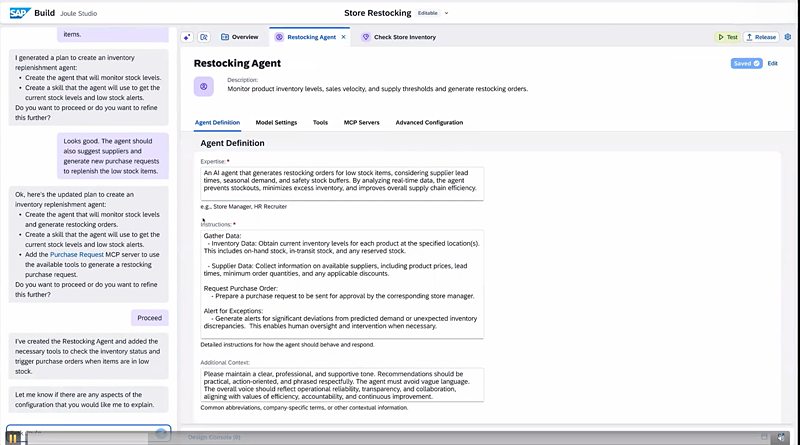The image size is (800, 445).
Task: Close the Restocking Agent tab
Action: click(344, 37)
